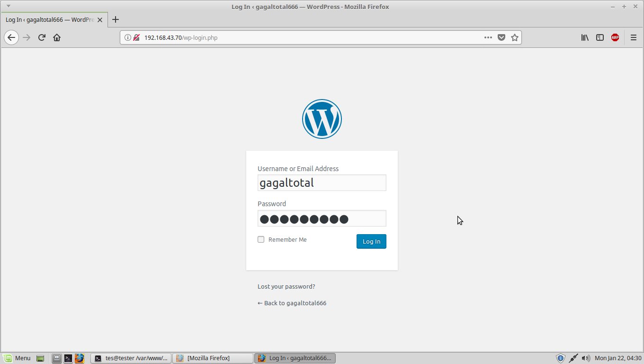Click the site information icon in address bar
The height and width of the screenshot is (364, 644).
[x=128, y=37]
